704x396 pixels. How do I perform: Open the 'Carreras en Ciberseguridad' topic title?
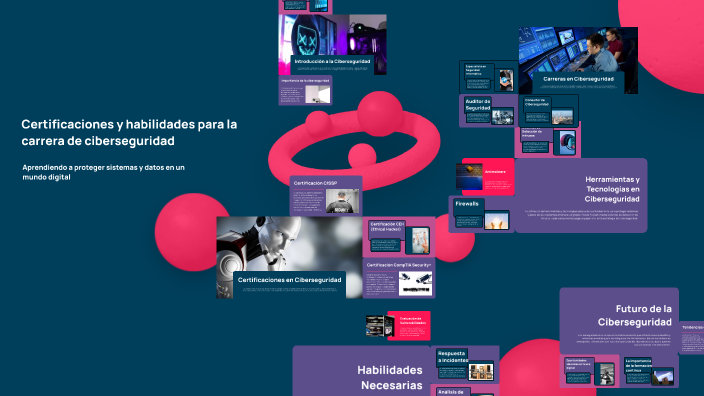pyautogui.click(x=578, y=79)
